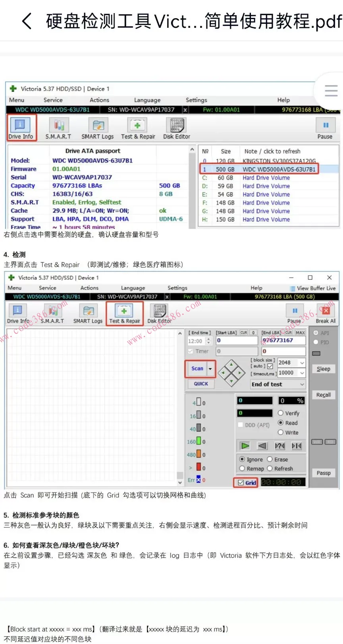Image resolution: width=343 pixels, height=644 pixels.
Task: Open S.M.A.R.T icon in lower Victoria window
Action: point(52,310)
